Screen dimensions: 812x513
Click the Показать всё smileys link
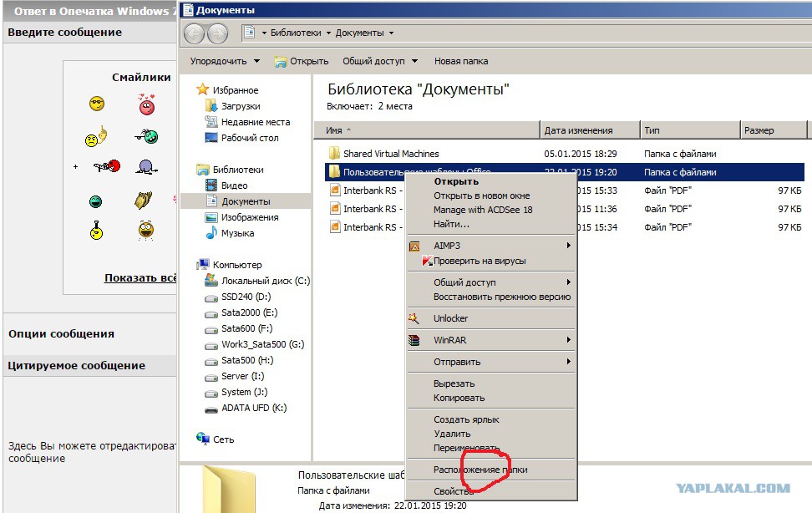140,277
